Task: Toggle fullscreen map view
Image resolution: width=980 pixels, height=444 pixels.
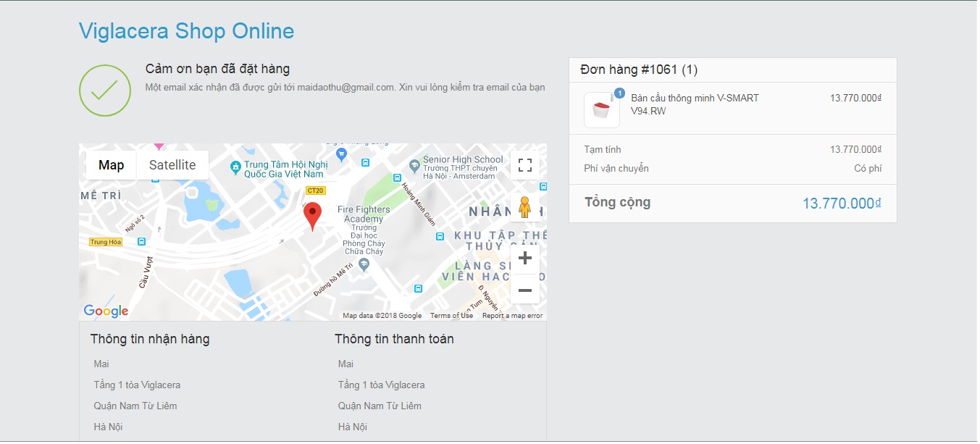Action: (525, 165)
